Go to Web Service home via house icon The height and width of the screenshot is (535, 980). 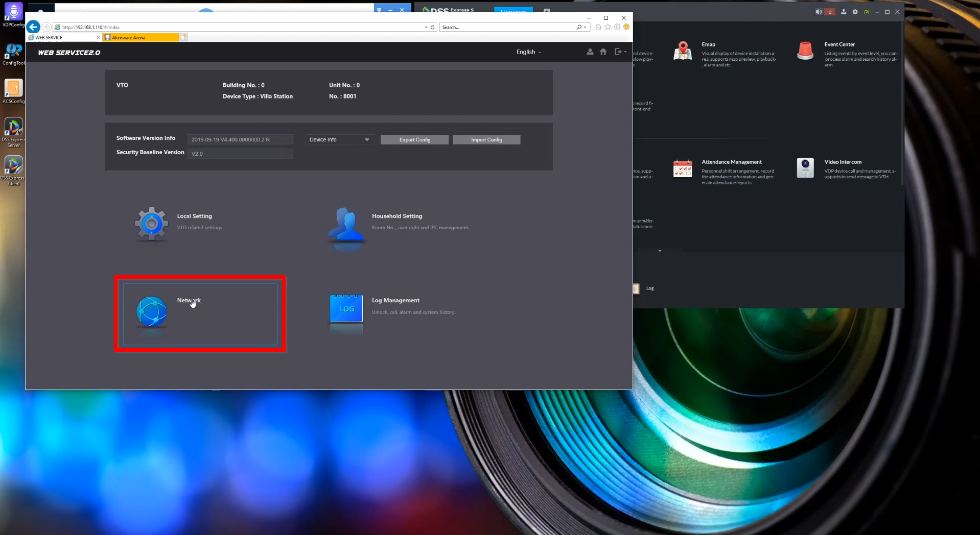tap(603, 52)
